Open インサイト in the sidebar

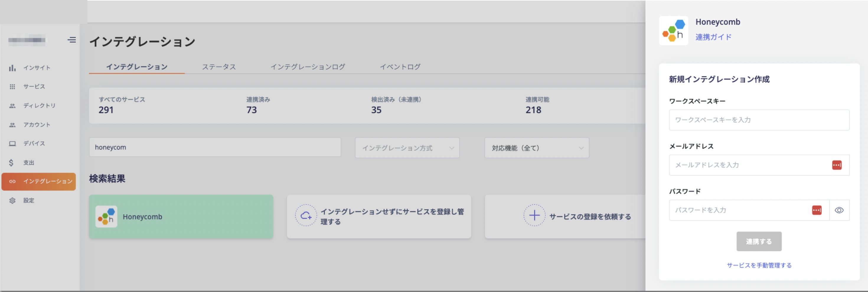[x=37, y=68]
